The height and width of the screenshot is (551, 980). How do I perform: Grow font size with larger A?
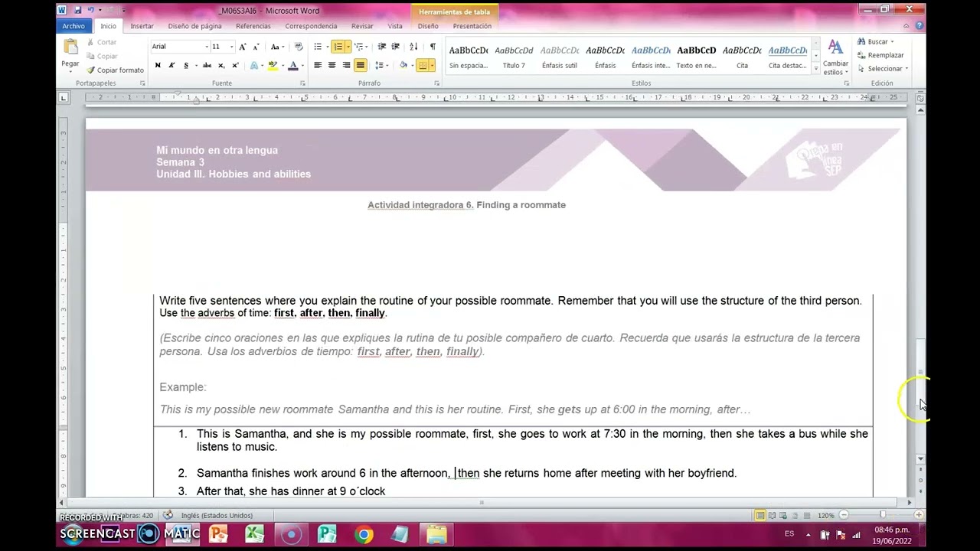(x=243, y=47)
